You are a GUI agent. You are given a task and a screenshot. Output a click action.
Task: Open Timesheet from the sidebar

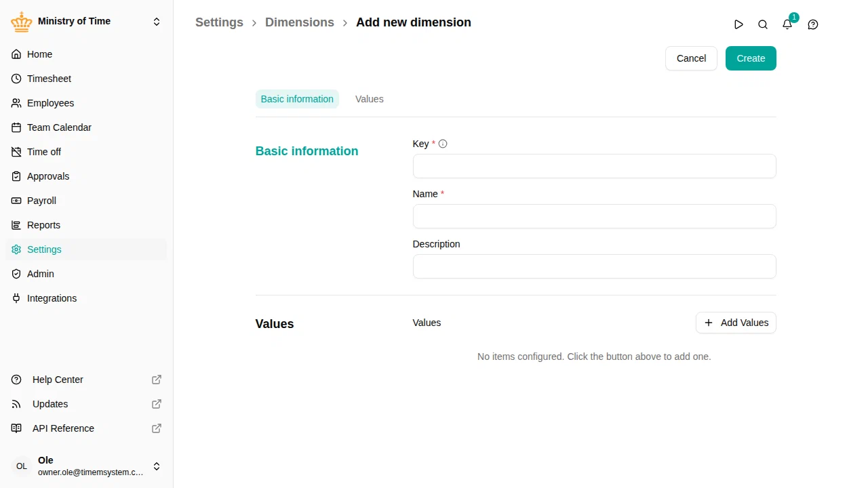86,79
